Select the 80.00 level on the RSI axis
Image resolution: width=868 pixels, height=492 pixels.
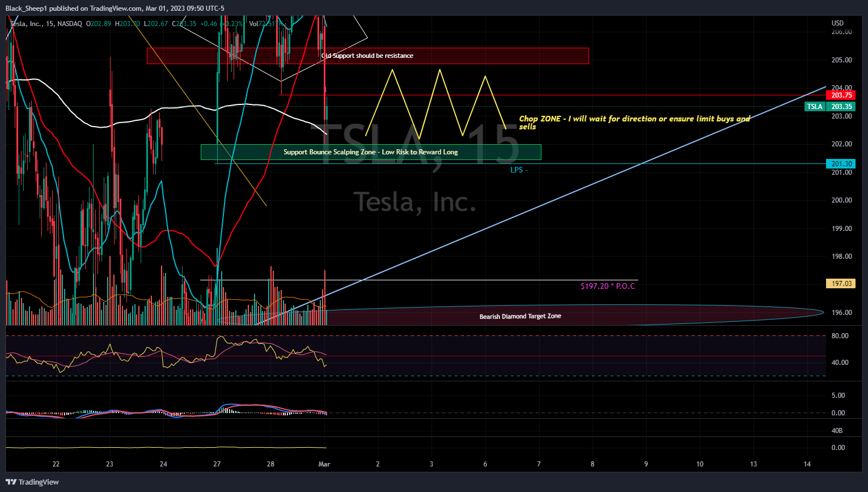[x=840, y=336]
